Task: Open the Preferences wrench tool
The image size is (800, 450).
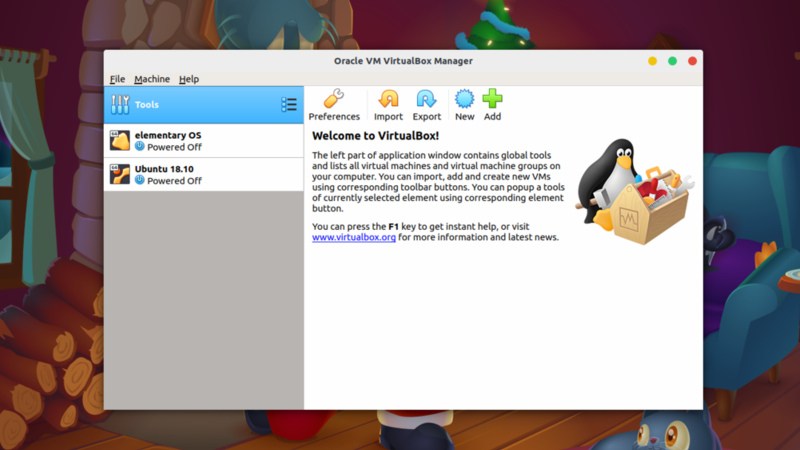Action: [334, 105]
